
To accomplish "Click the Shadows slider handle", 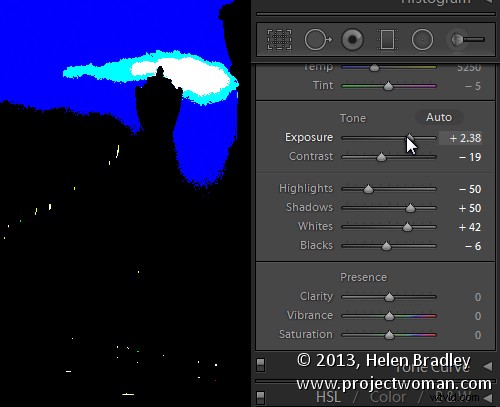I will (410, 208).
